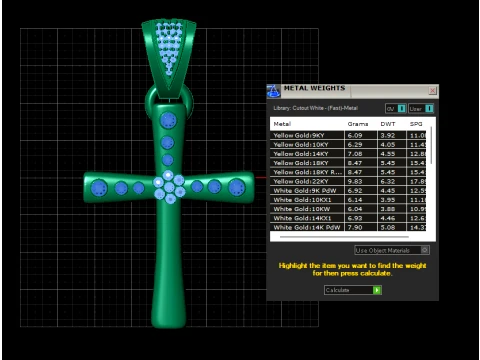Click the 6.92 grams value

click(355, 191)
